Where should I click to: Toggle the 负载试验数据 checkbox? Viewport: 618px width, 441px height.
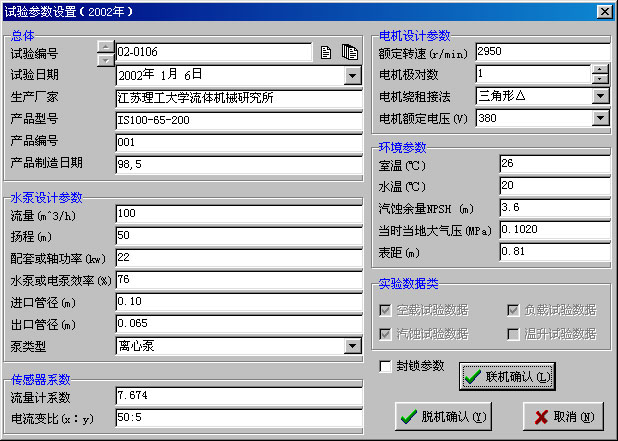[x=513, y=310]
